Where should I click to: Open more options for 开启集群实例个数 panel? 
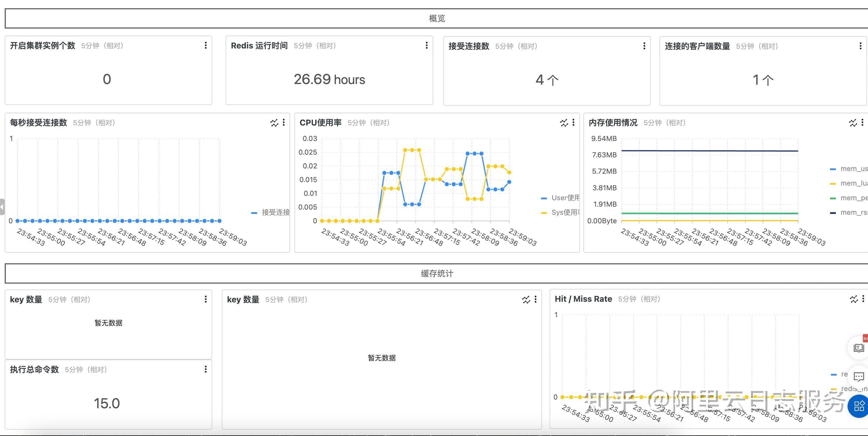(x=205, y=46)
